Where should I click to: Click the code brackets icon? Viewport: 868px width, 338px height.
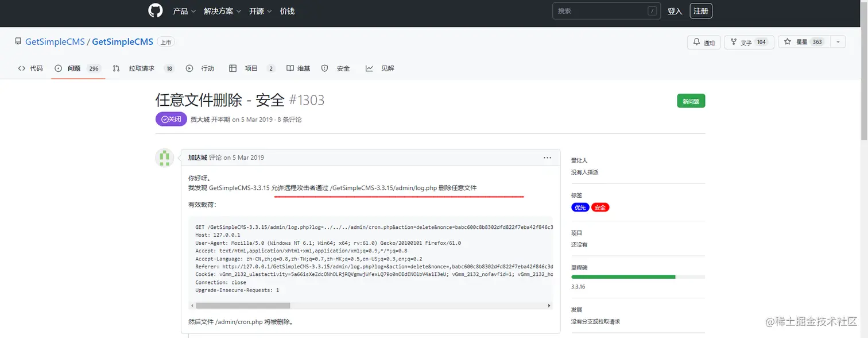[x=22, y=68]
